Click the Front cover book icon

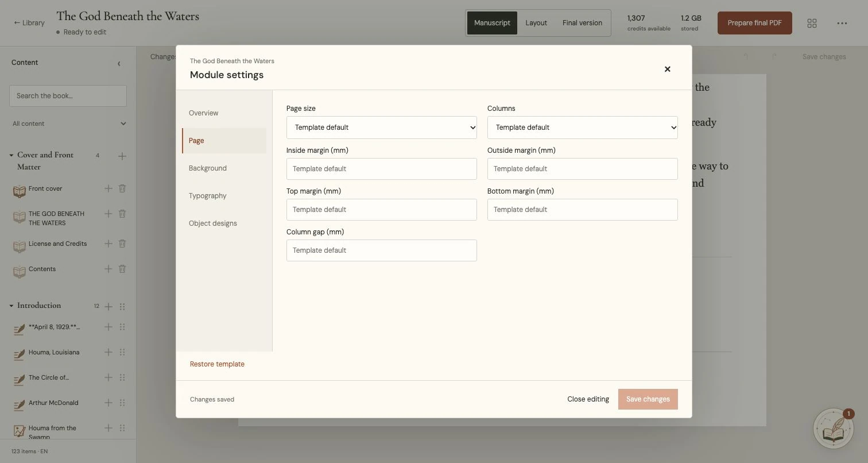point(20,191)
